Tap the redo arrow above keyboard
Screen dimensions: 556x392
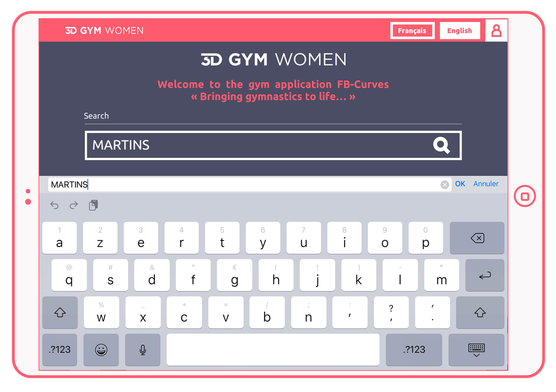click(74, 205)
